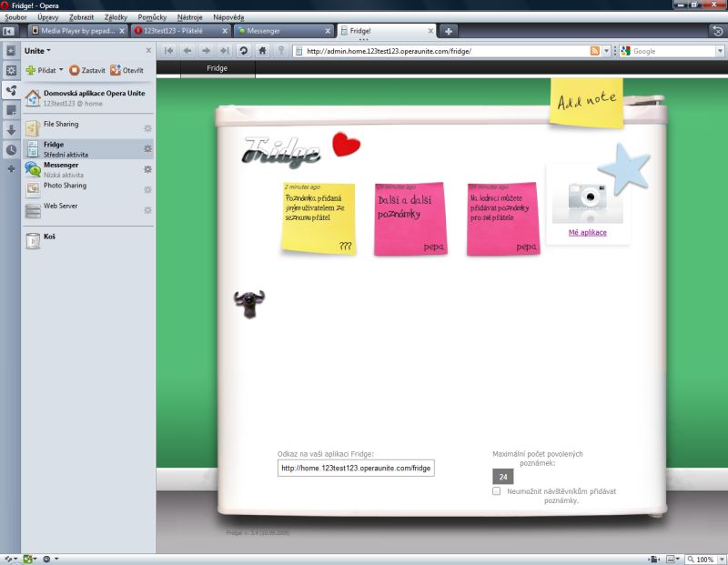Open the Pomůcky menu
Viewport: 728px width, 565px height.
152,17
